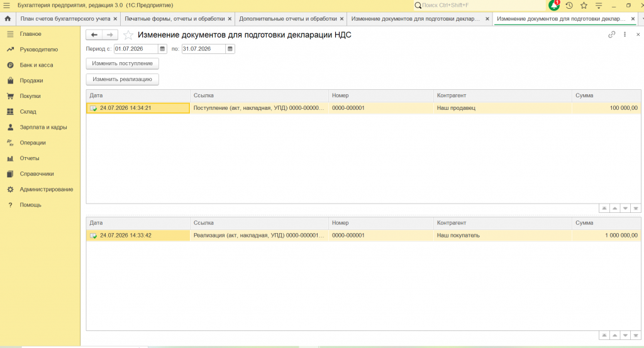The image size is (644, 348).
Task: Open form's more actions dots menu
Action: tap(625, 35)
